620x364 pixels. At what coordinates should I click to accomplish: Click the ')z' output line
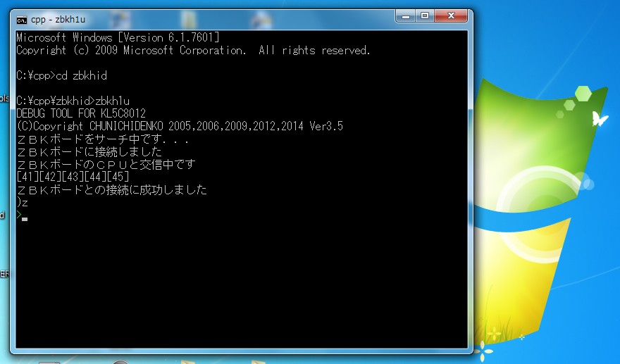tap(22, 202)
